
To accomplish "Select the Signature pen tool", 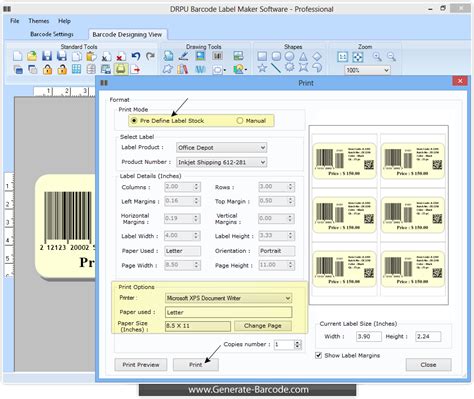I will 183,56.
